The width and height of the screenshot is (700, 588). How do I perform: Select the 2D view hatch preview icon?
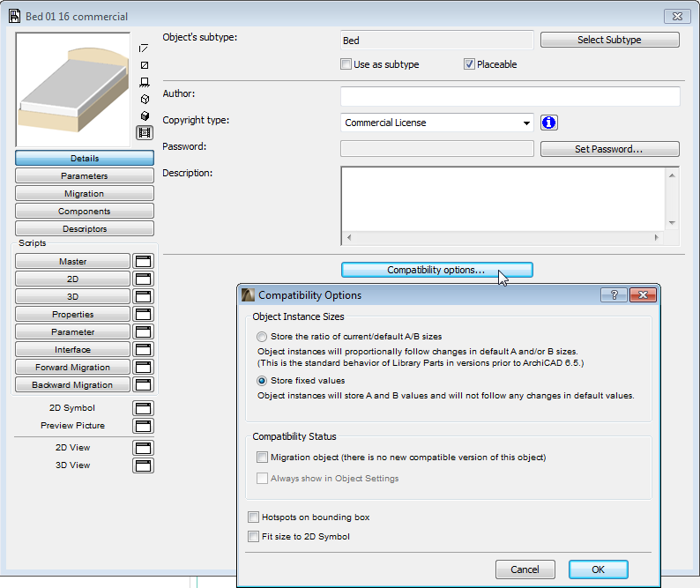pos(145,65)
